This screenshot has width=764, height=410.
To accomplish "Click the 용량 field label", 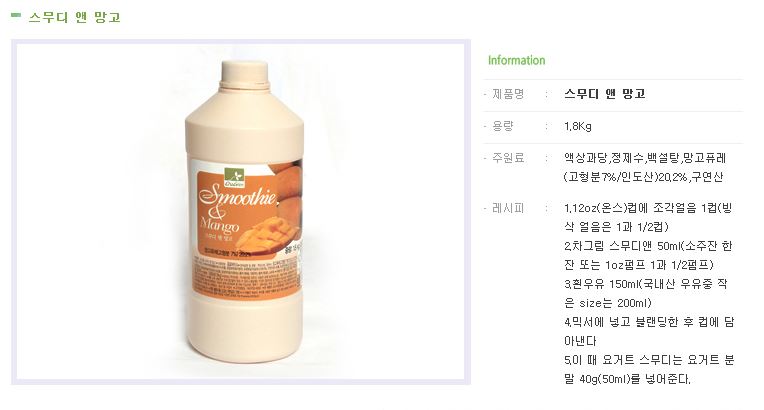I will click(502, 126).
